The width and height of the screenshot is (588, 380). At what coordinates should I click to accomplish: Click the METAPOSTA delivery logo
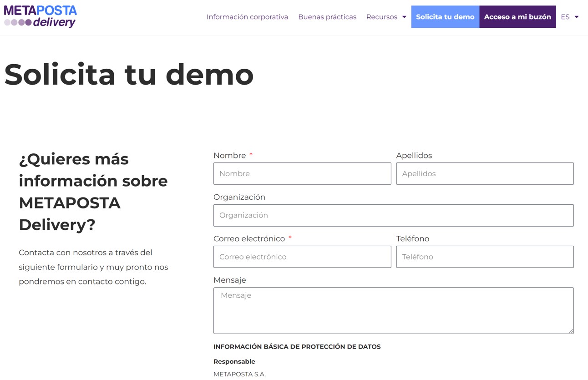click(41, 16)
